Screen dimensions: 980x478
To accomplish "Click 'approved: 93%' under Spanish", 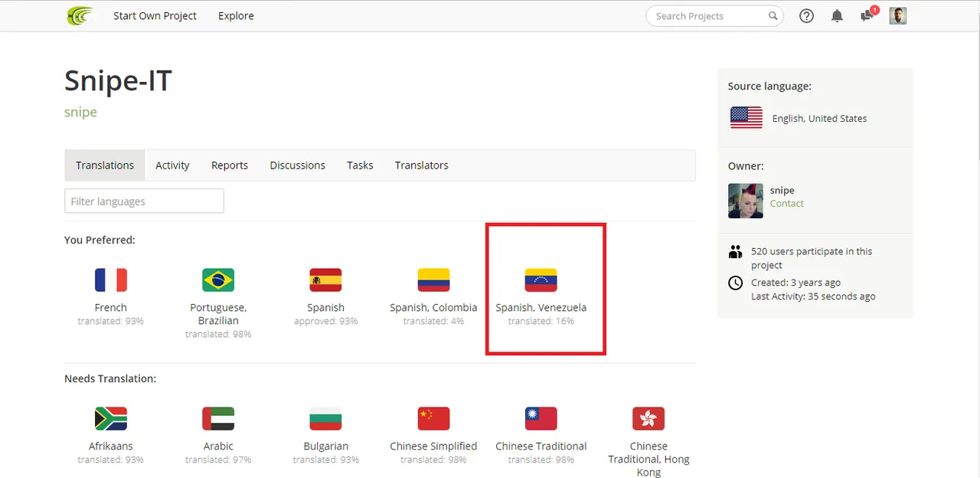I will tap(325, 321).
